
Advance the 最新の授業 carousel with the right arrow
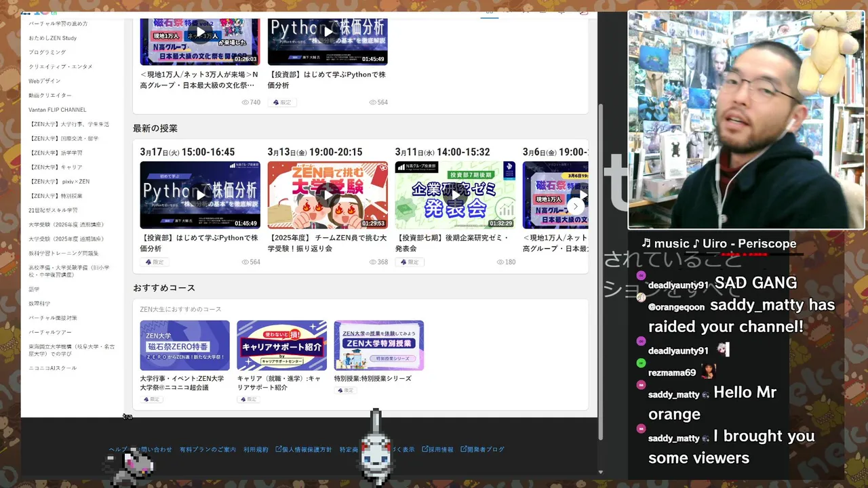575,206
